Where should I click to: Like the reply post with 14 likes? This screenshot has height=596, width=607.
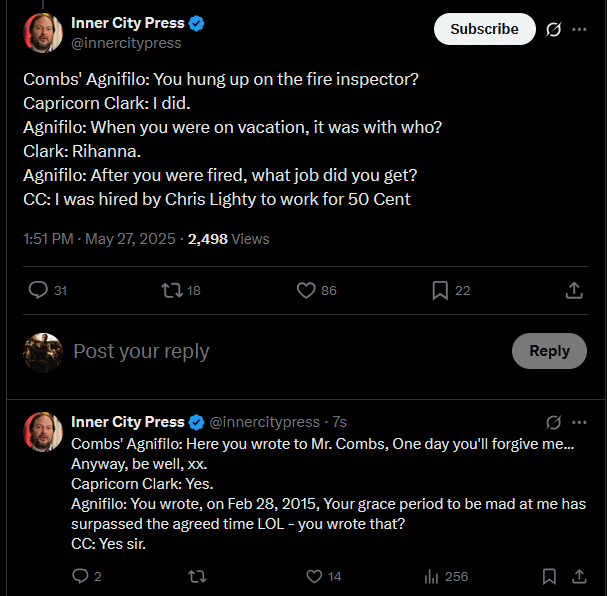324,576
